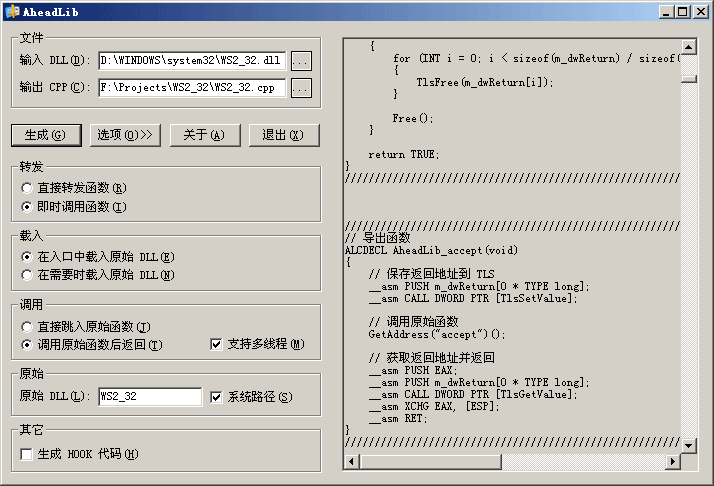Screen dimensions: 714x486
Task: Enable 生成 HOOK 代码(H) checkbox
Action: coord(80,454)
